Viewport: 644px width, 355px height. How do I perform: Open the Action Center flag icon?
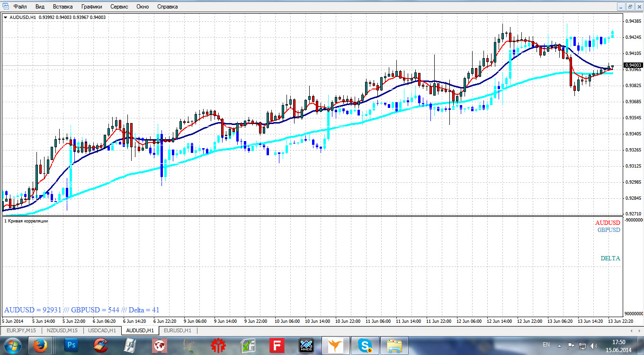571,346
